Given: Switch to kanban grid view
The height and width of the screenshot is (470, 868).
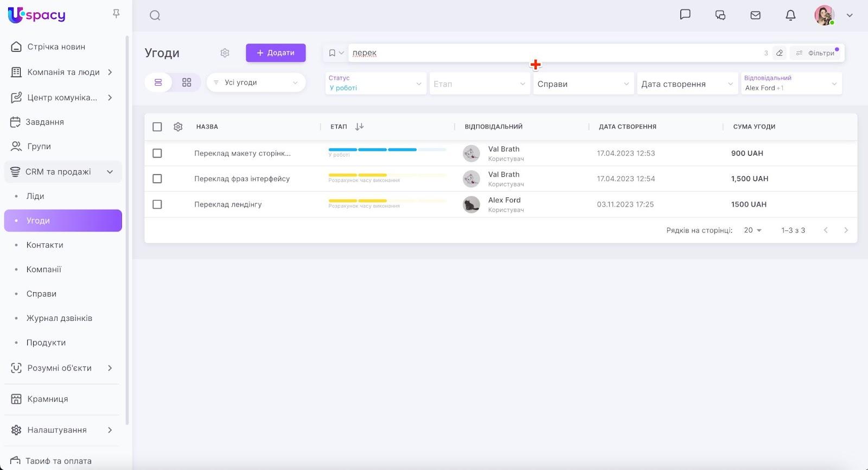Looking at the screenshot, I should 187,82.
